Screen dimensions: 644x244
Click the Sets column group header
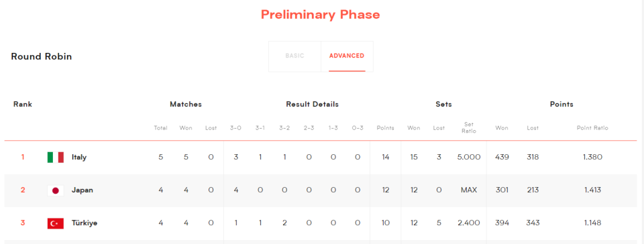click(443, 104)
